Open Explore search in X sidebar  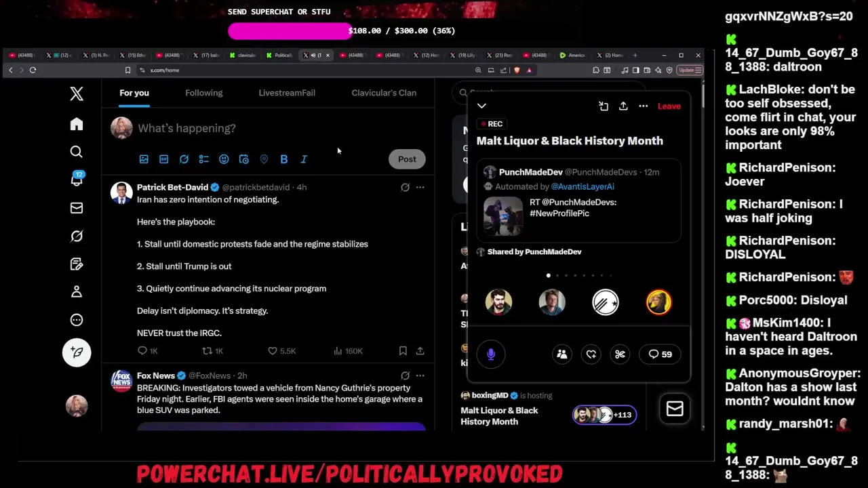[x=77, y=152]
